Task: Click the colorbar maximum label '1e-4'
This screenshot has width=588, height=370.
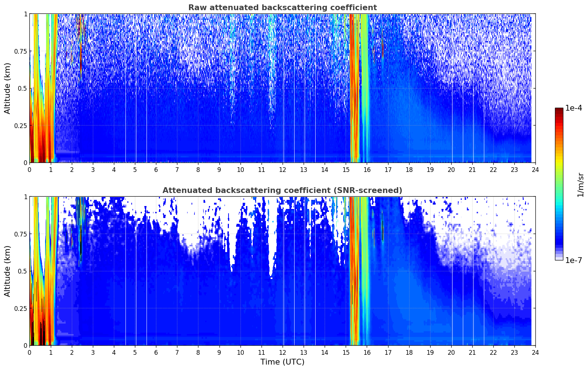Action: 574,108
